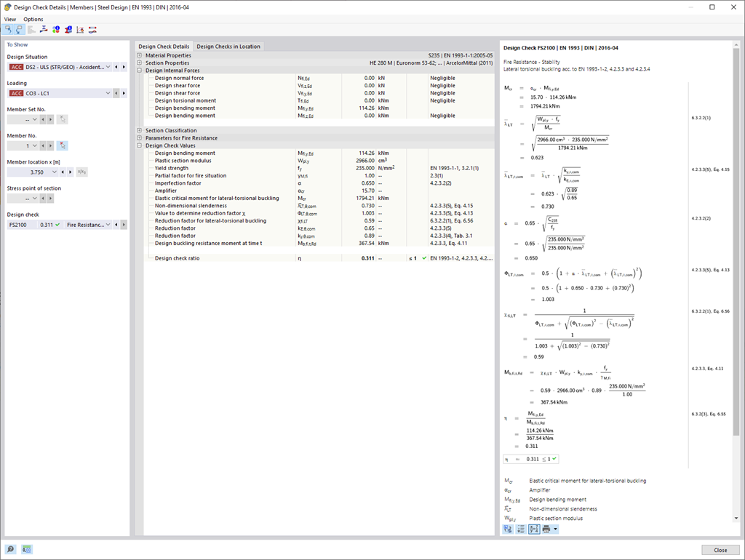
Task: Switch to Design Check Details tab
Action: [164, 47]
